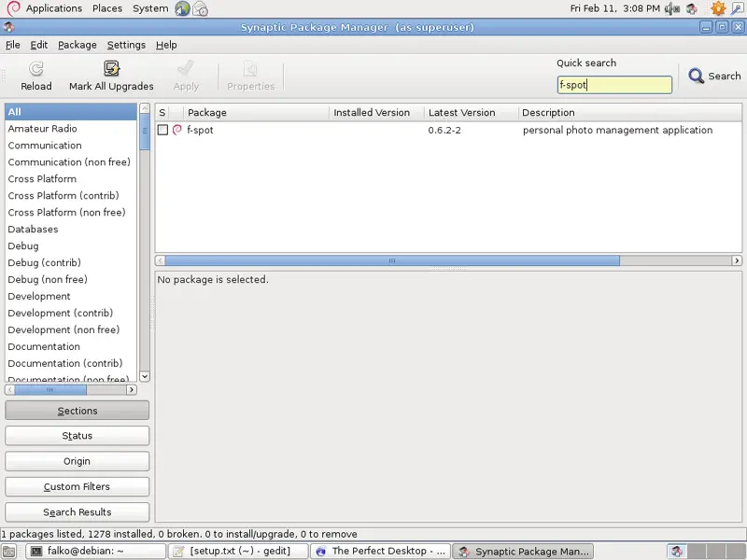The width and height of the screenshot is (747, 560).
Task: Open the Package menu
Action: pyautogui.click(x=78, y=45)
